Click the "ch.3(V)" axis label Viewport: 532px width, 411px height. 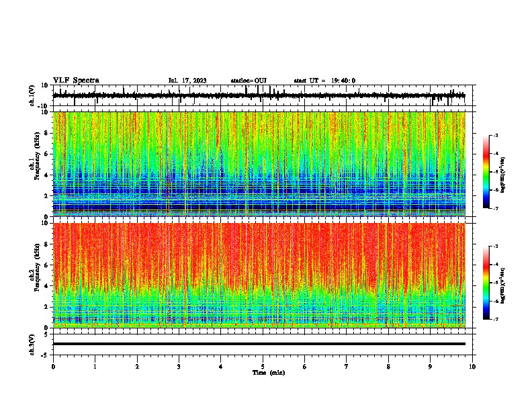click(x=32, y=345)
